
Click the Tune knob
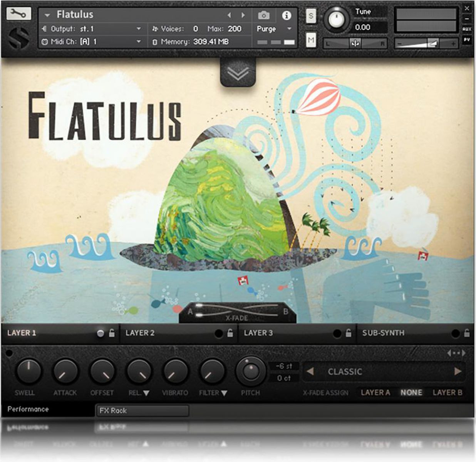[x=337, y=19]
